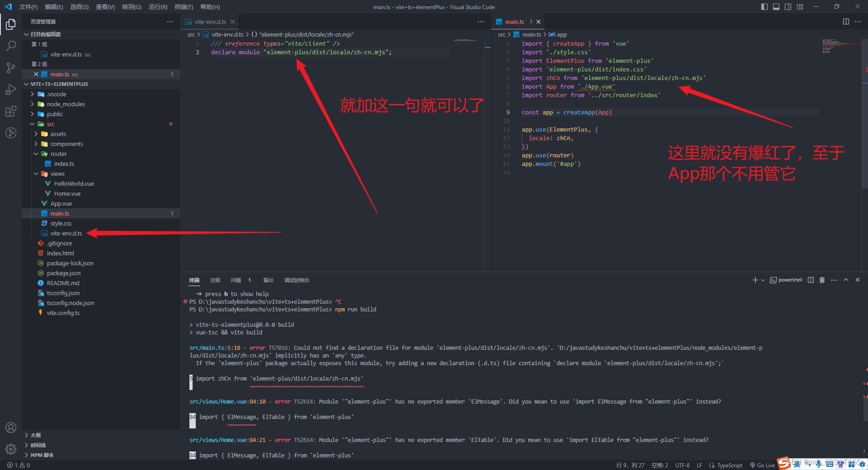
Task: Create a new terminal with plus icon
Action: tap(755, 280)
